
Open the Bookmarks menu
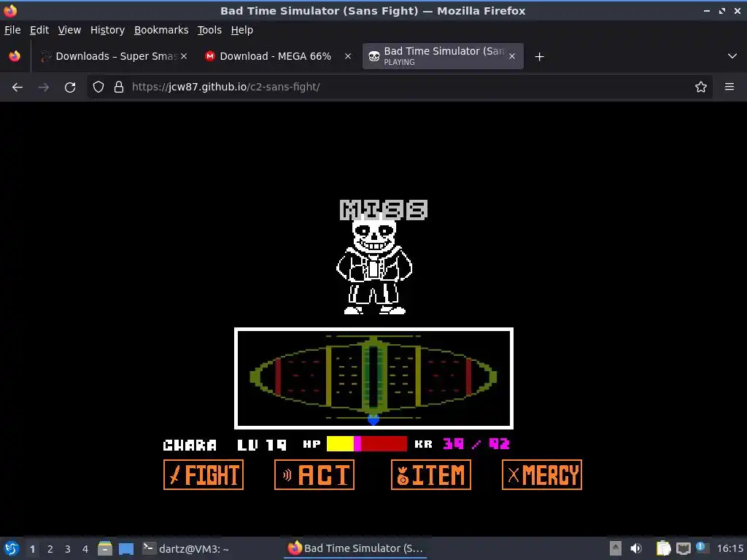(x=161, y=30)
